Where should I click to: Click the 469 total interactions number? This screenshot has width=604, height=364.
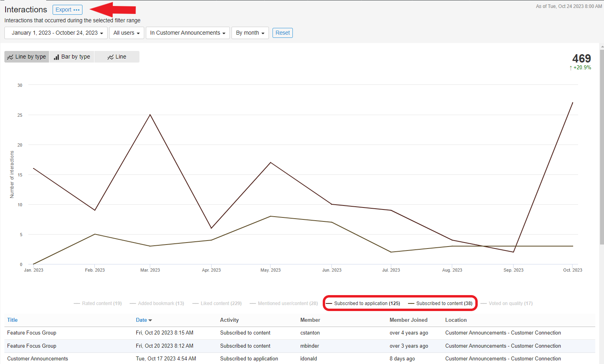click(x=582, y=59)
